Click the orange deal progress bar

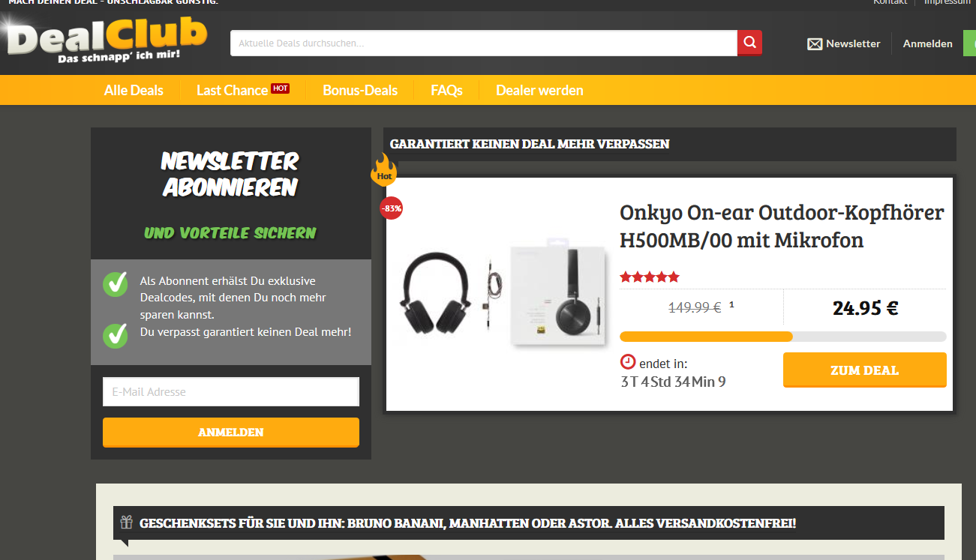pos(783,337)
